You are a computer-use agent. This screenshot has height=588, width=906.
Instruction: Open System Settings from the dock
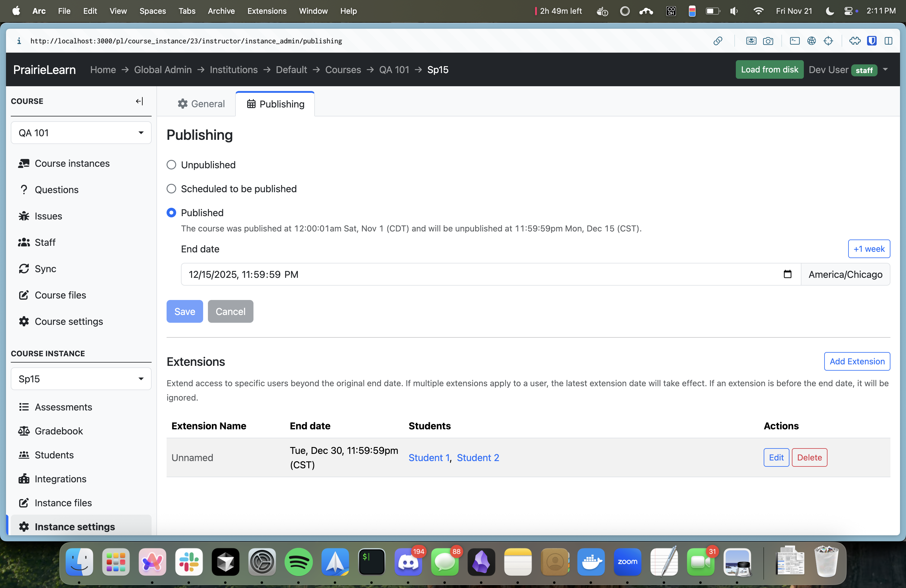[262, 562]
